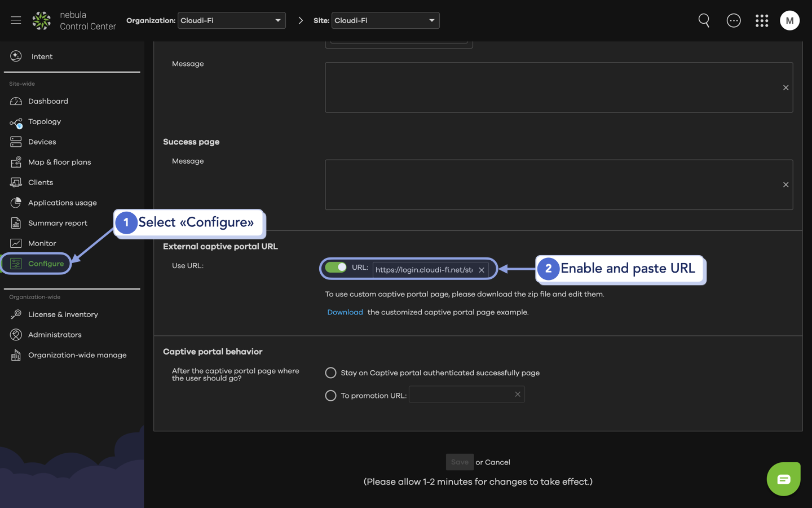Download the customized captive portal example
The image size is (812, 508).
(345, 312)
